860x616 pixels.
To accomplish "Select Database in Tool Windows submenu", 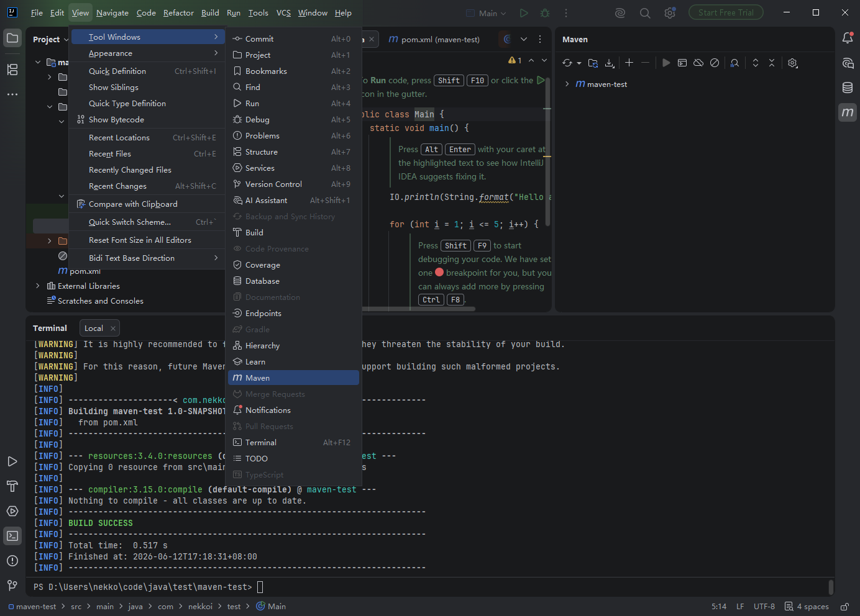I will 293,281.
